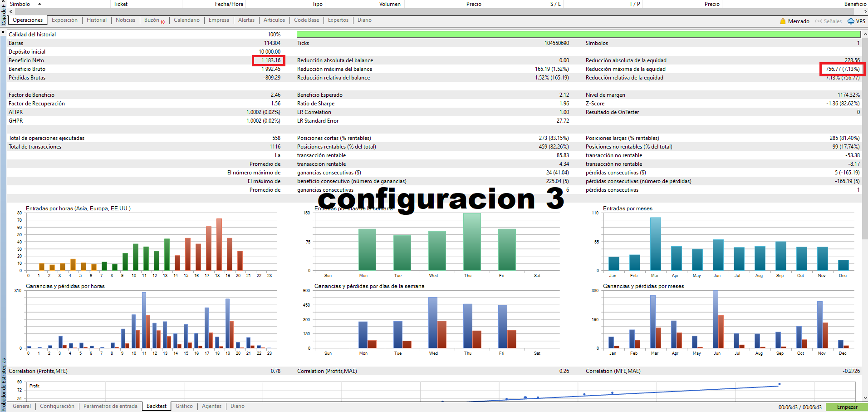Switch to the Agentes tab

coord(211,406)
